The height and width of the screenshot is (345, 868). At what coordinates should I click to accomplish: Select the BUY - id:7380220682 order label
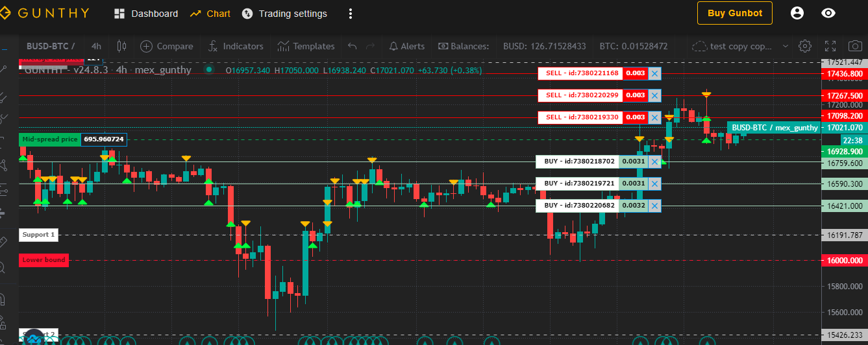click(577, 206)
